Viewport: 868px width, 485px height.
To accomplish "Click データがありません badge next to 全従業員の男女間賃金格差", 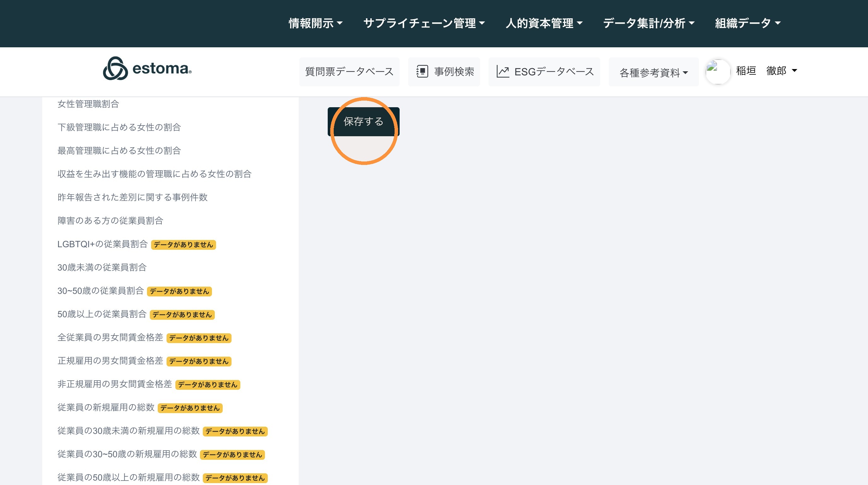I will coord(199,338).
